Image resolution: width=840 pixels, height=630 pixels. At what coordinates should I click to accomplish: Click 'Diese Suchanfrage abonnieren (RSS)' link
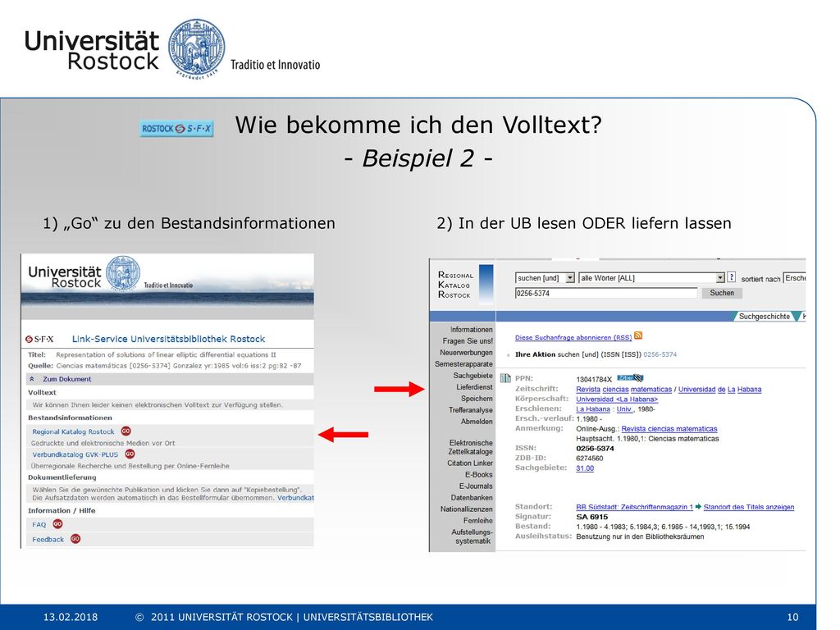click(x=573, y=337)
